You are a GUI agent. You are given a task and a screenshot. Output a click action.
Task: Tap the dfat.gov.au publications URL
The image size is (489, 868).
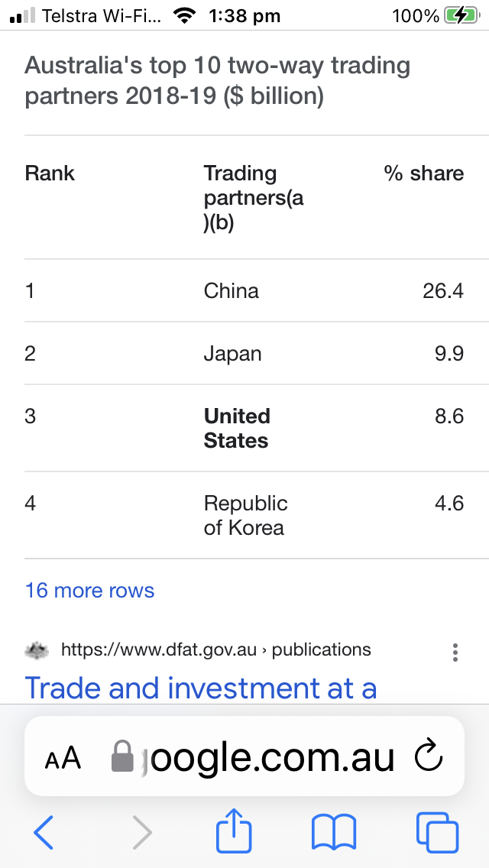[x=216, y=649]
